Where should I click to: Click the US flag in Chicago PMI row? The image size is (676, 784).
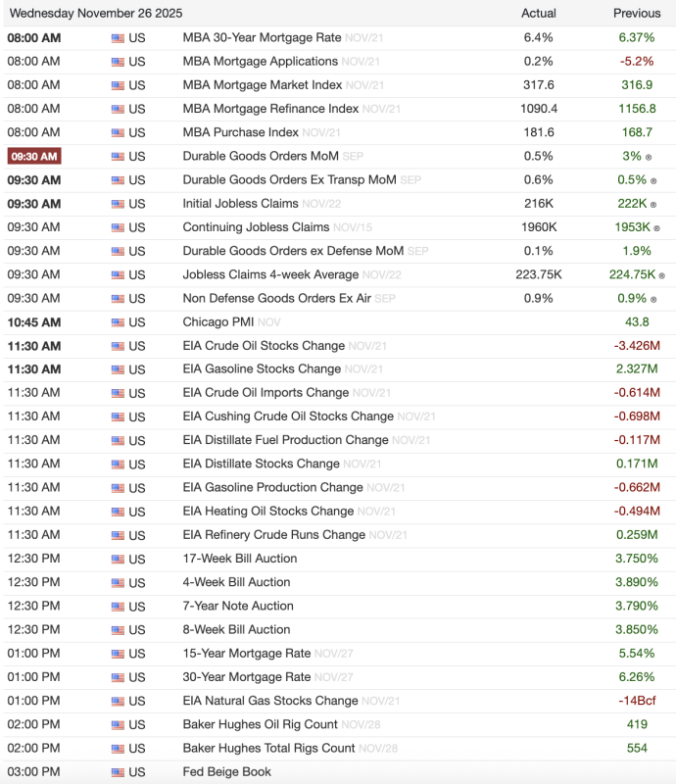click(118, 322)
